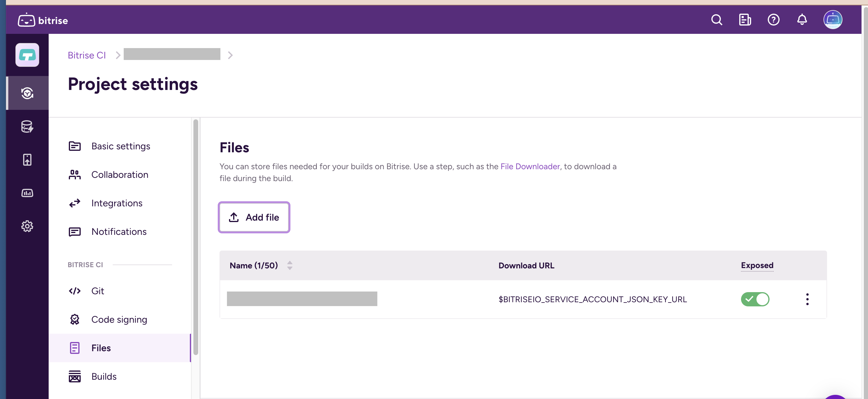Viewport: 868px width, 399px height.
Task: Toggle off the Exposed switch for file
Action: pyautogui.click(x=755, y=299)
